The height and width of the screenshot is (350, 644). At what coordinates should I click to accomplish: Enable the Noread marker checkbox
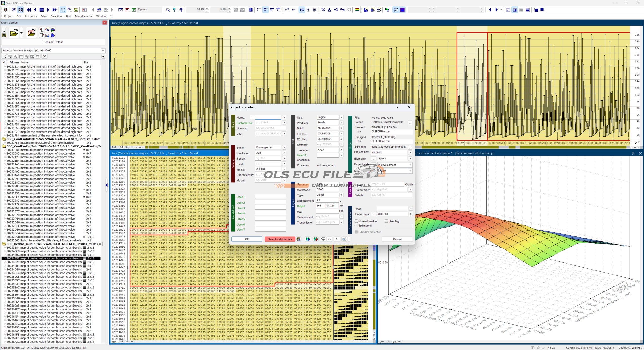356,221
